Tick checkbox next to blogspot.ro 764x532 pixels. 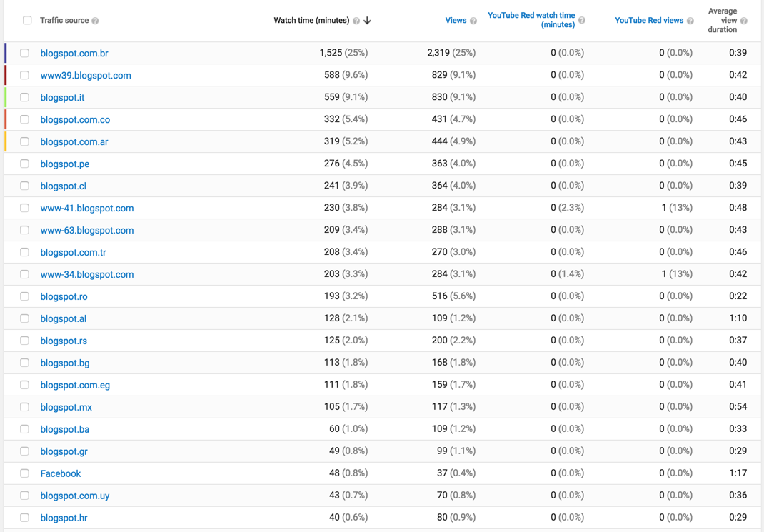(x=24, y=296)
